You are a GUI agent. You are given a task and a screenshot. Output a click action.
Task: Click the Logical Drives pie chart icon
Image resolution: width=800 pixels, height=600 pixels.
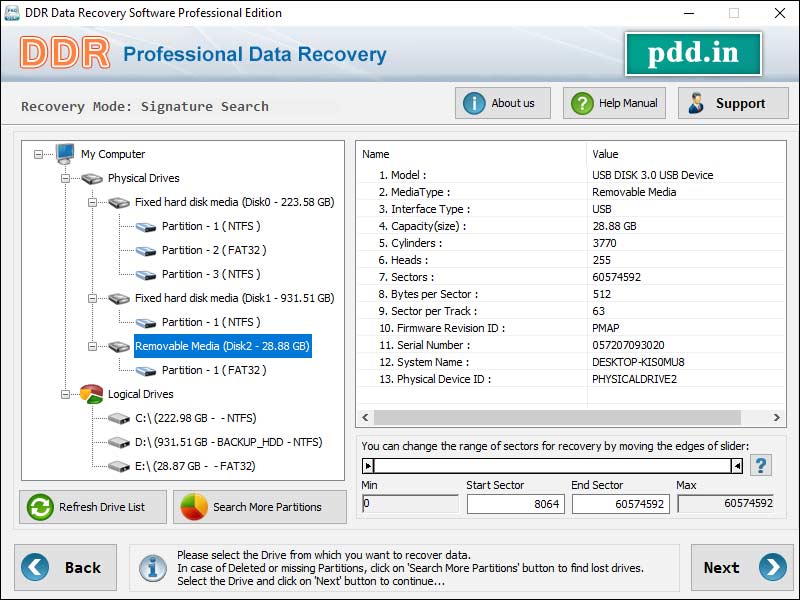pyautogui.click(x=92, y=394)
